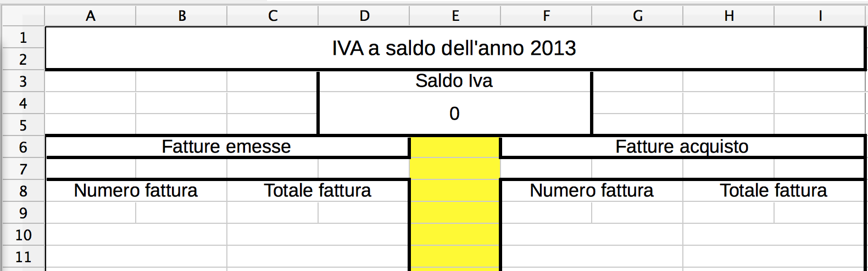Click "Totale fattura" under Fatture emesse
868x271 pixels.
[x=318, y=191]
